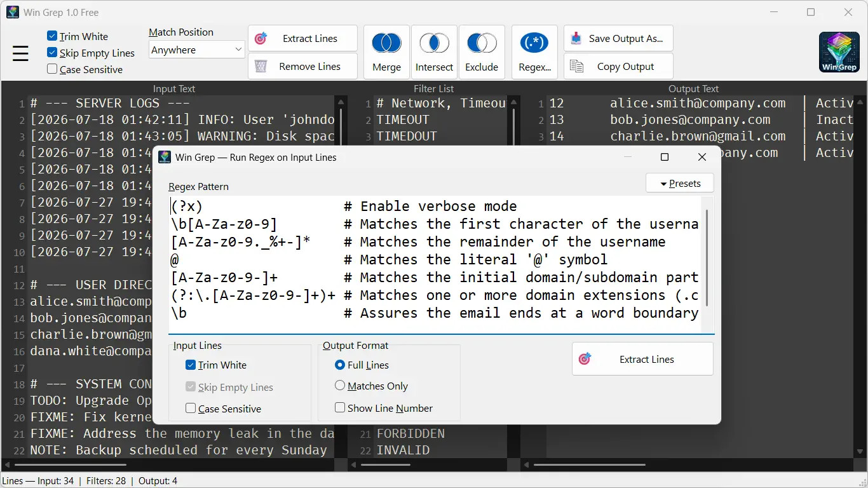Click the Input Text panel header

173,89
